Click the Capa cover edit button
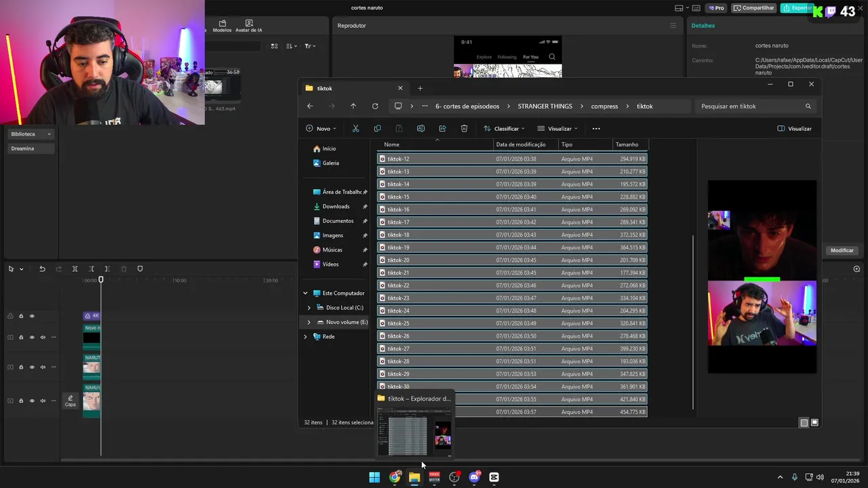This screenshot has width=868, height=488. pyautogui.click(x=70, y=401)
